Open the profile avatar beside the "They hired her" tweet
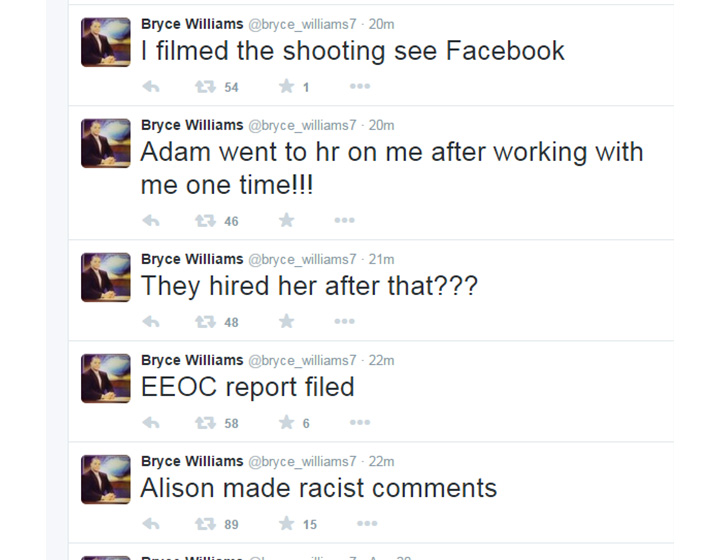 click(106, 277)
